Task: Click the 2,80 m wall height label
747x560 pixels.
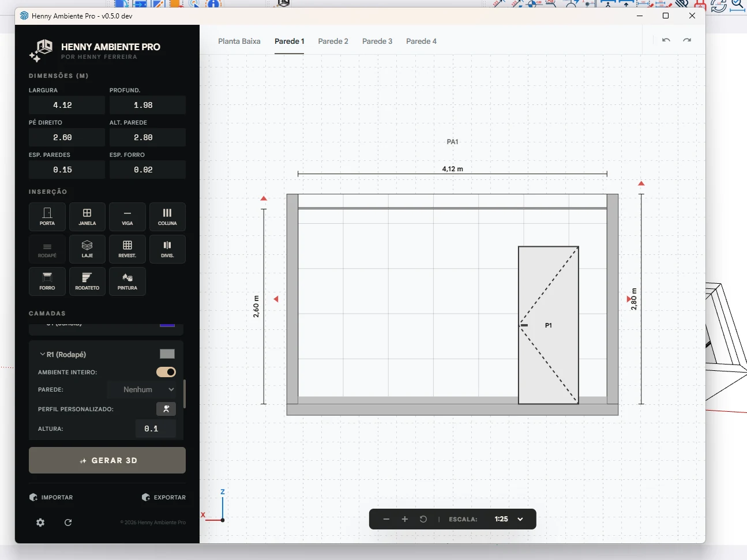Action: 634,299
